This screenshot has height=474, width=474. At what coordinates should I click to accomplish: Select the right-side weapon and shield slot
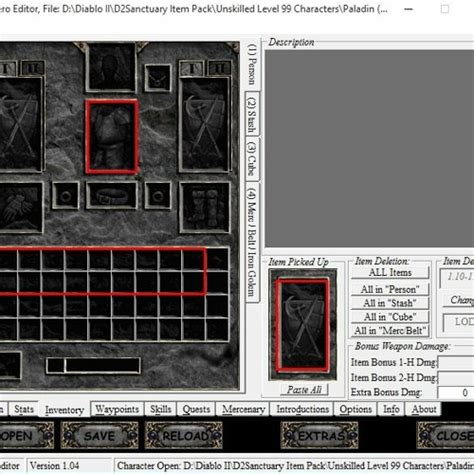(205, 124)
